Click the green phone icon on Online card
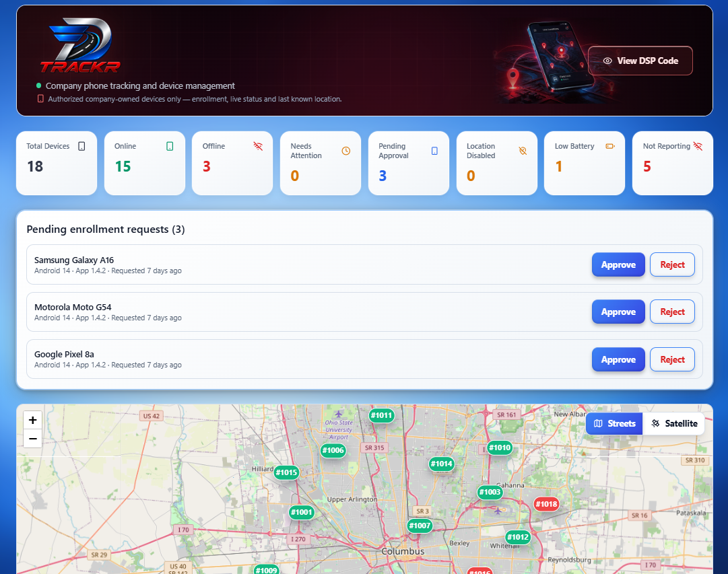 coord(170,146)
